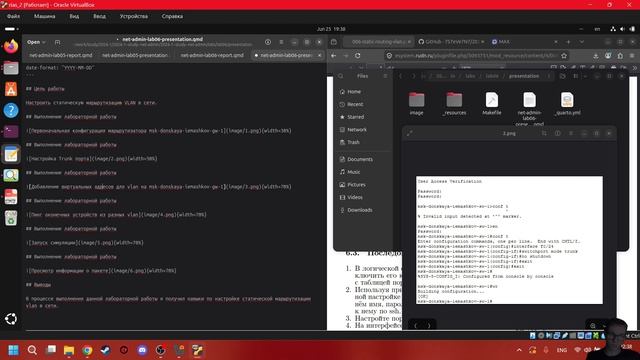Click the lab06 breadcrumb in Files path bar
The width and height of the screenshot is (640, 360).
pyautogui.click(x=492, y=76)
